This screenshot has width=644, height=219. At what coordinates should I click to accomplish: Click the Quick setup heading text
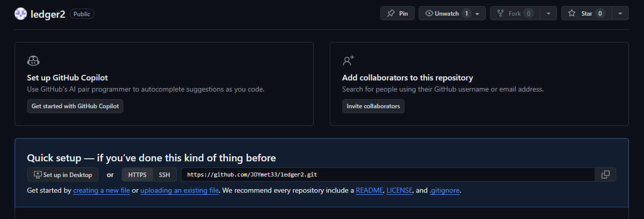(x=152, y=158)
